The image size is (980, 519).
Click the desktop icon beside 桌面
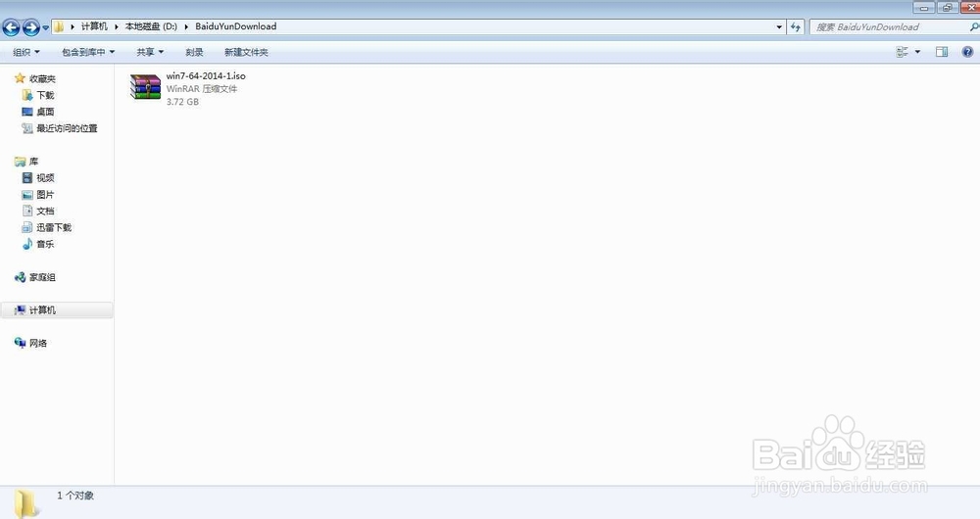pos(27,112)
